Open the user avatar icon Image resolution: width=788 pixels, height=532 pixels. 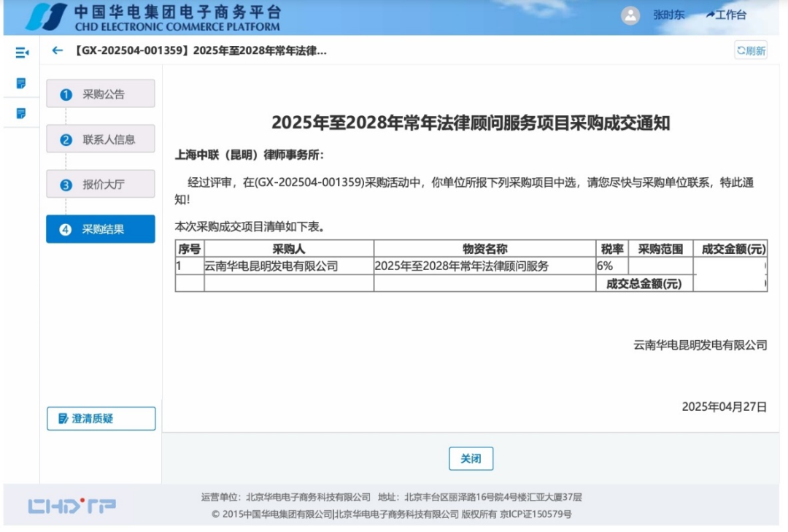(630, 15)
